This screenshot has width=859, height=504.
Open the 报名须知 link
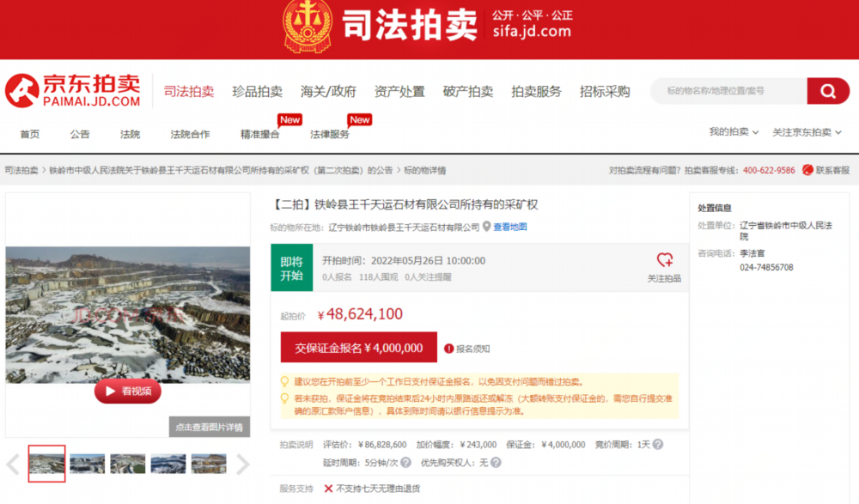(472, 349)
